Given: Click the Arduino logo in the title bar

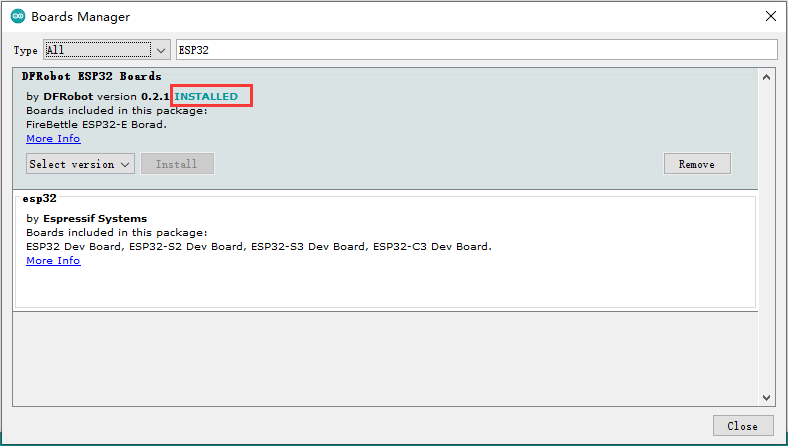Looking at the screenshot, I should (18, 16).
